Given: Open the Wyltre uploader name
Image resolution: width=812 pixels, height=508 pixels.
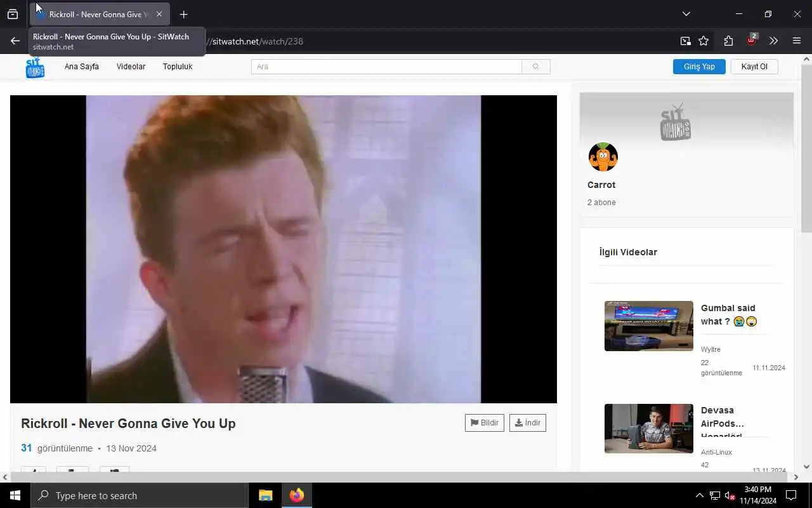Looking at the screenshot, I should [710, 349].
